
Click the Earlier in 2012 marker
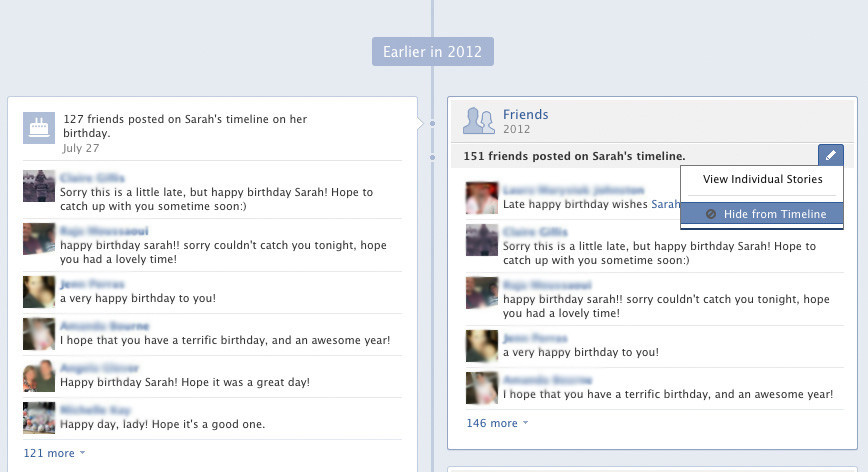click(433, 51)
